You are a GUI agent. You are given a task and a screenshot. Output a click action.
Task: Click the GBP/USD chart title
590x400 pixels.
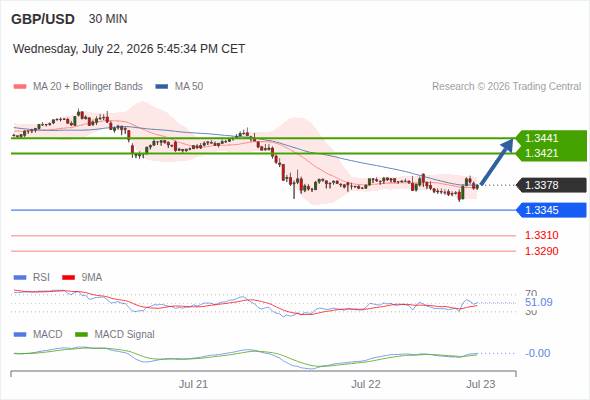click(43, 19)
